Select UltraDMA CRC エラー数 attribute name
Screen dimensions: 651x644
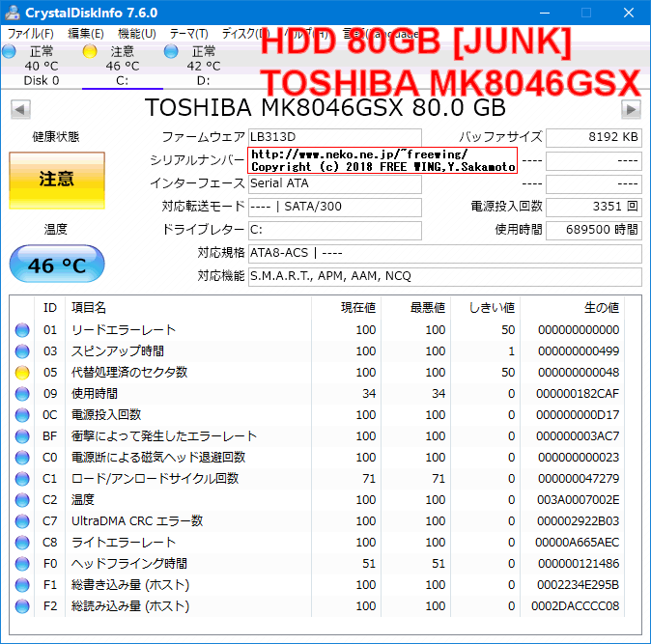click(x=137, y=521)
